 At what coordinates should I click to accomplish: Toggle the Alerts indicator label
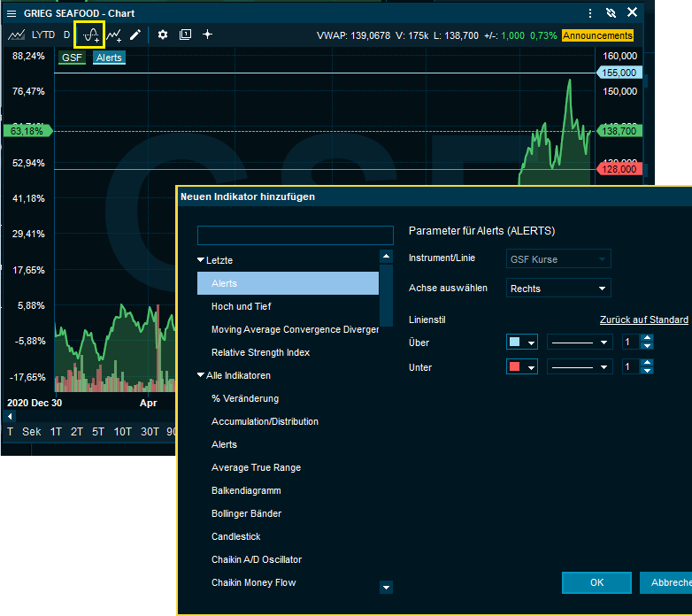point(109,58)
